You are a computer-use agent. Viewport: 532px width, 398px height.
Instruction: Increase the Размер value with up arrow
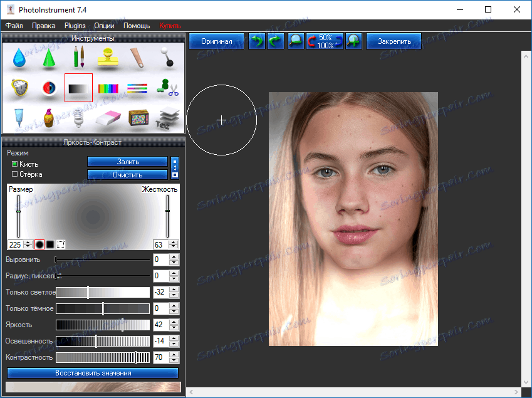[x=28, y=242]
